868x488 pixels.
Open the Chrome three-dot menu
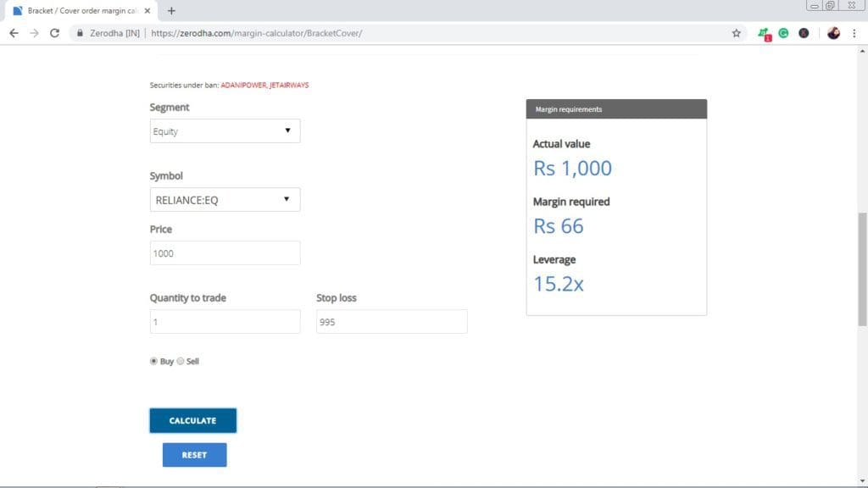pos(854,32)
